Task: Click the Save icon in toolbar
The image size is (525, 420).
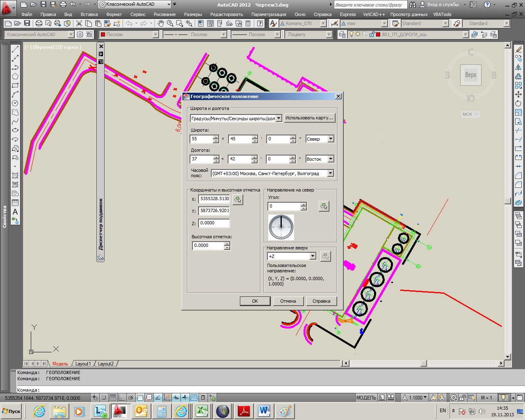Action: coord(27,24)
